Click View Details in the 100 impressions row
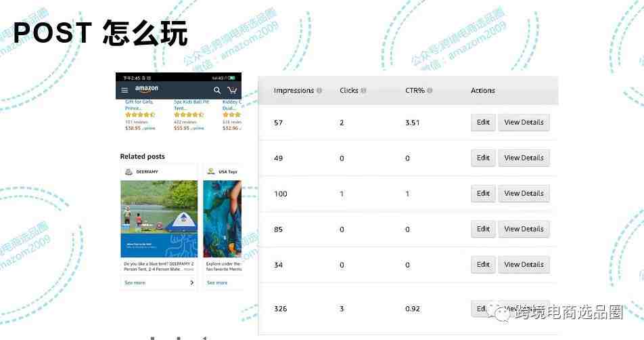The height and width of the screenshot is (340, 644). tap(524, 194)
